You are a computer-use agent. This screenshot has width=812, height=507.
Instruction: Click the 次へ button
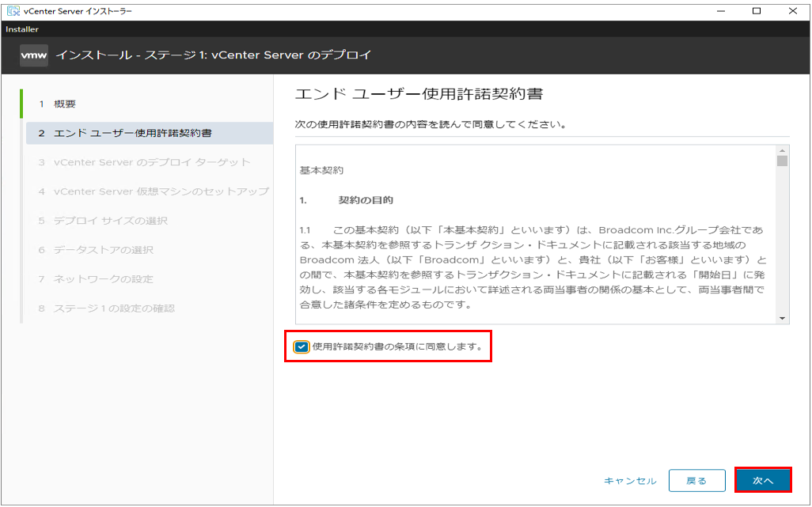click(x=763, y=481)
